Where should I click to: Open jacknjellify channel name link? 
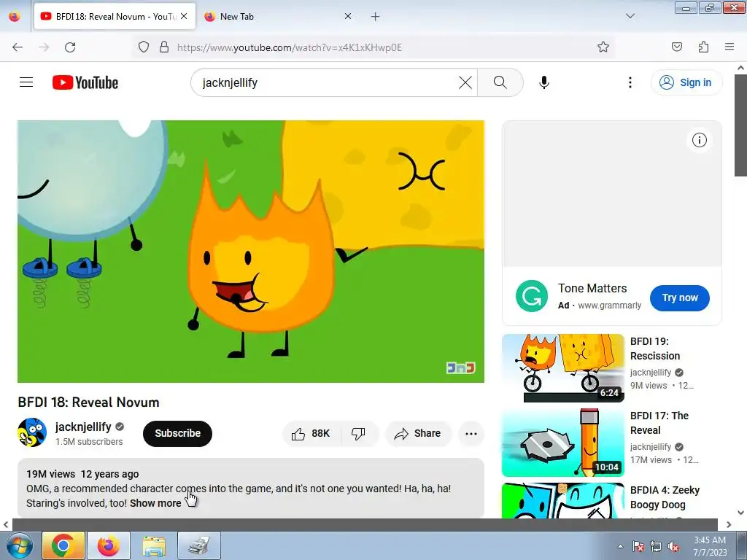pos(83,427)
